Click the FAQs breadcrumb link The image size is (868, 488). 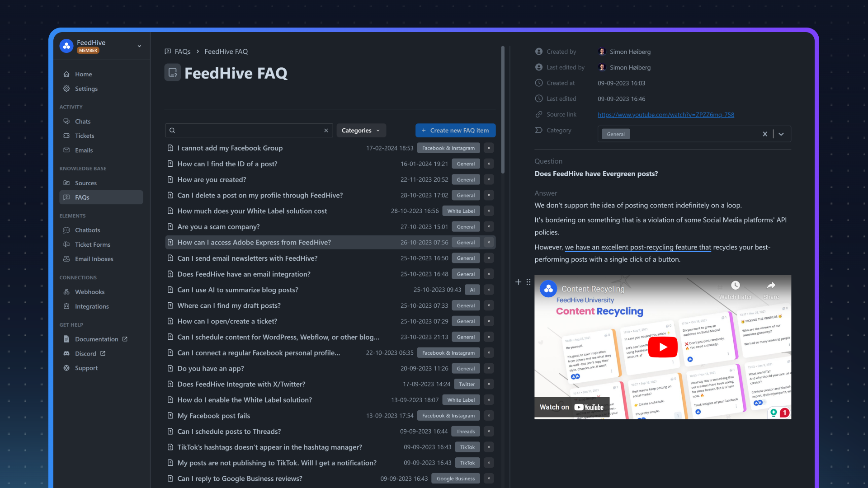tap(182, 52)
